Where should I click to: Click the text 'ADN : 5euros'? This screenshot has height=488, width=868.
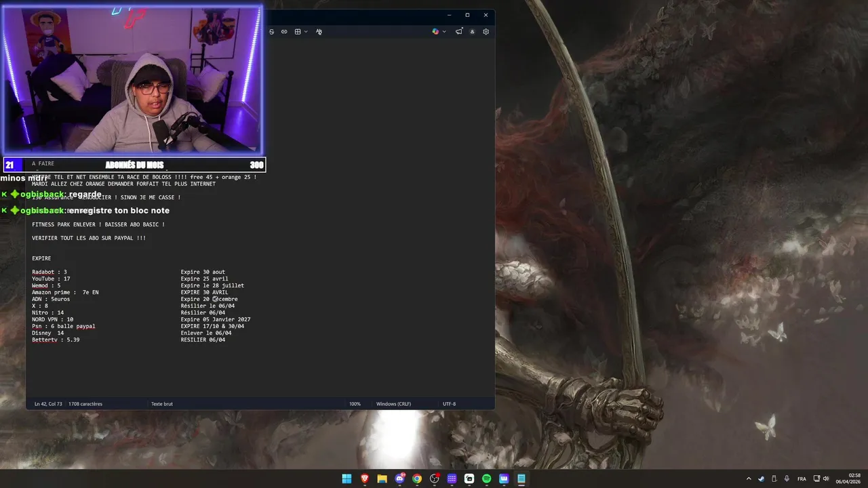pos(51,299)
